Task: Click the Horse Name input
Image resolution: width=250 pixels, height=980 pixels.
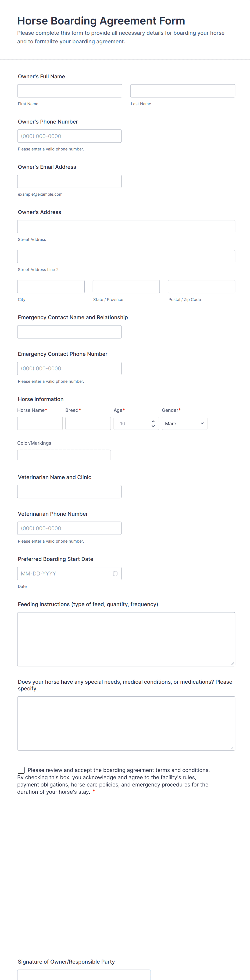Action: pyautogui.click(x=40, y=423)
